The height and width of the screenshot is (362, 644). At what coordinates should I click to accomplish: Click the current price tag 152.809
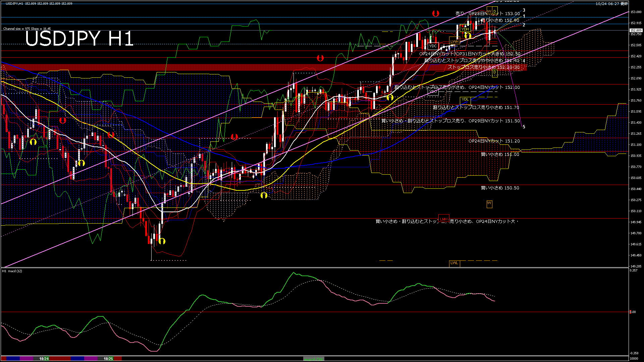636,31
